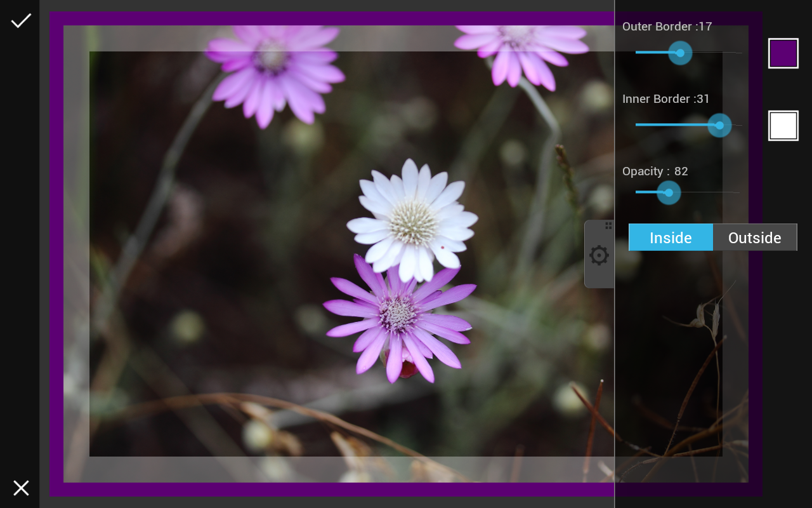
Task: Adjust the Inner Border slider handle
Action: point(719,126)
